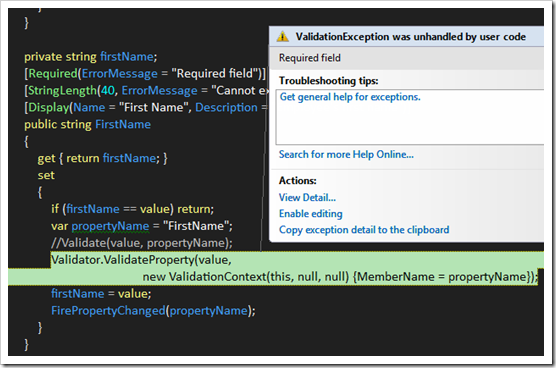Click the 'ValidationException was unhandled by user code' title
This screenshot has height=368, width=556.
411,37
